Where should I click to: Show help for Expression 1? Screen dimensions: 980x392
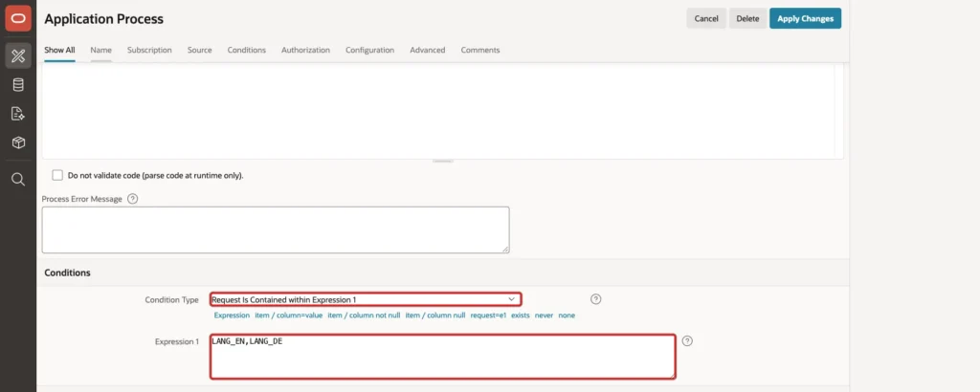pos(687,340)
